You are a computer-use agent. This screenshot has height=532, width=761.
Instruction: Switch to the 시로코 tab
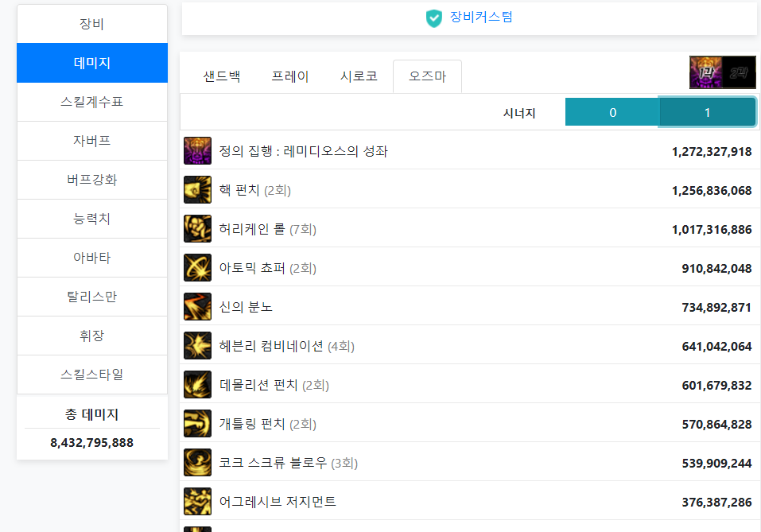coord(359,76)
